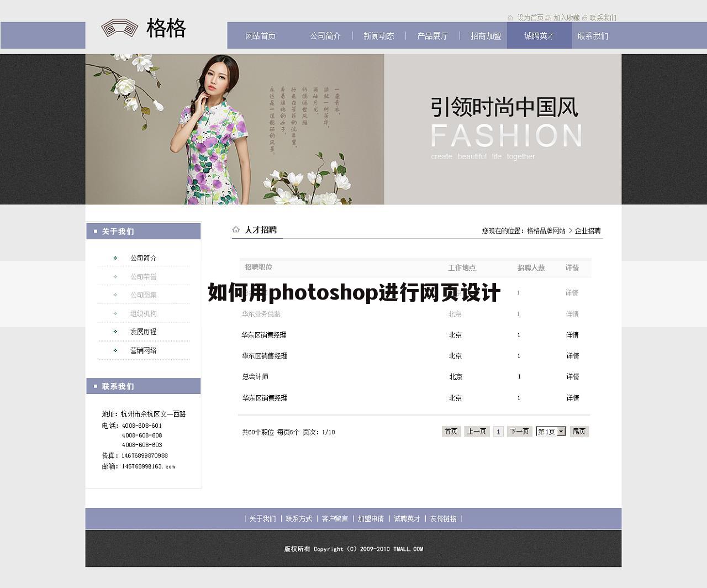
Task: Click the 格格 brand logo icon
Action: click(119, 28)
